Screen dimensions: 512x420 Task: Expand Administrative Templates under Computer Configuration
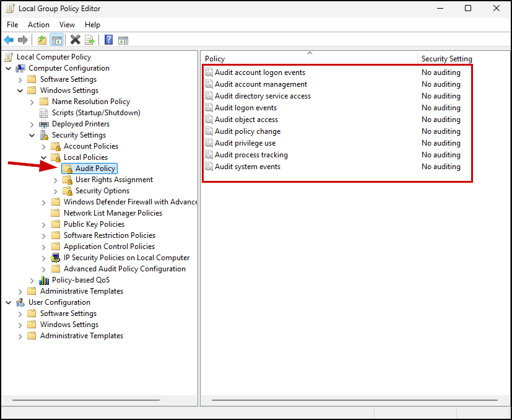coord(20,291)
